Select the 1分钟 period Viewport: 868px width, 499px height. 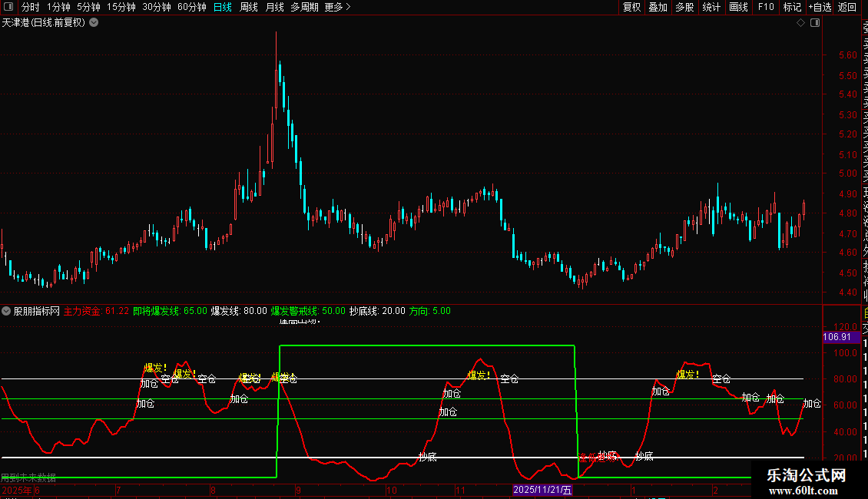point(58,7)
